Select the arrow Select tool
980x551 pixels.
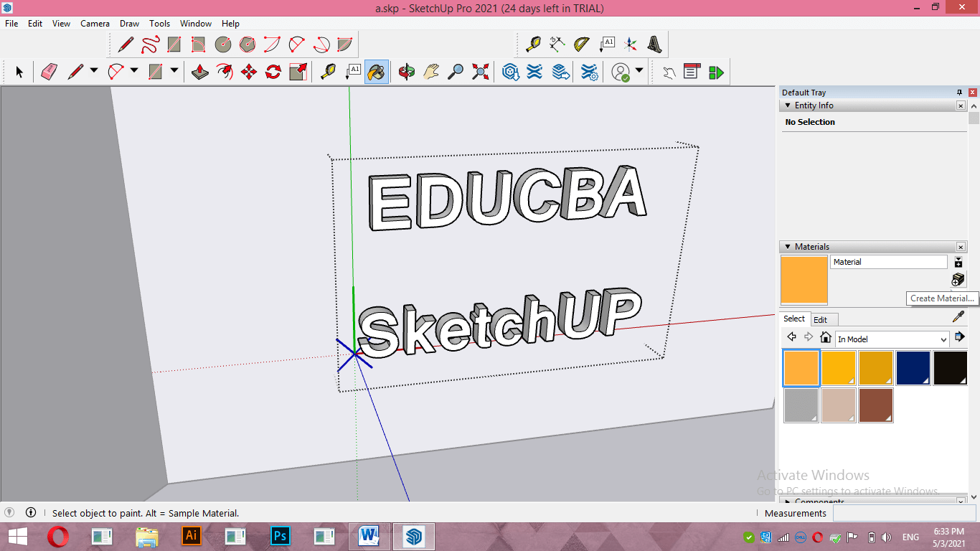coord(19,72)
